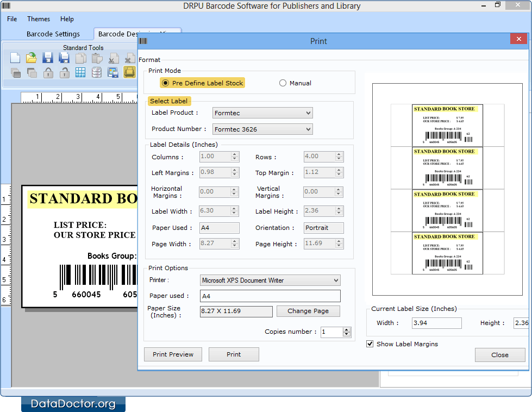Click the Columns value field
This screenshot has height=412, width=532.
pyautogui.click(x=215, y=157)
